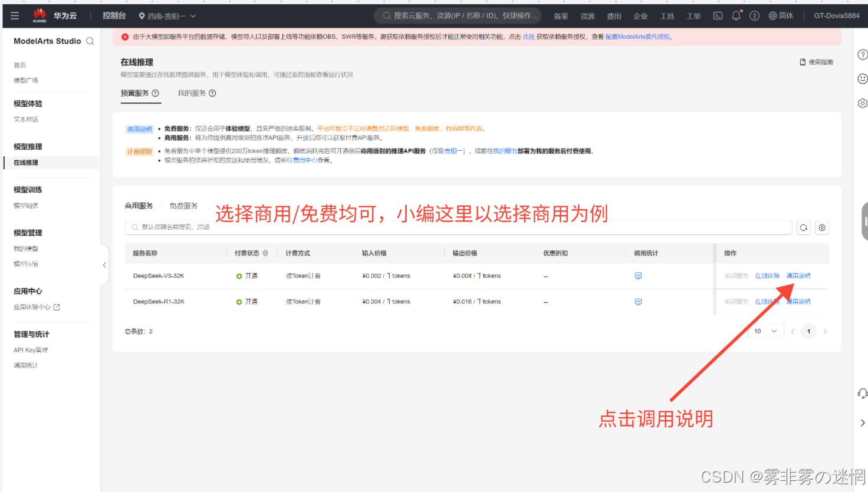Open 控制台 console in top bar

(114, 16)
